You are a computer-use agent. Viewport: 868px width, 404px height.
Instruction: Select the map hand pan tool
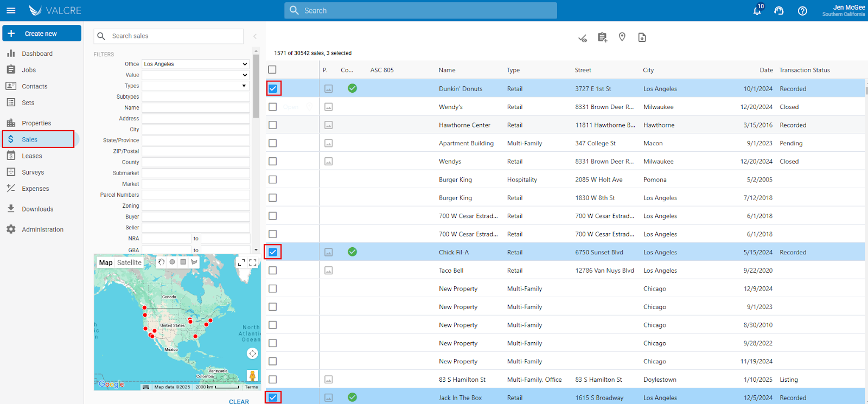pos(161,262)
